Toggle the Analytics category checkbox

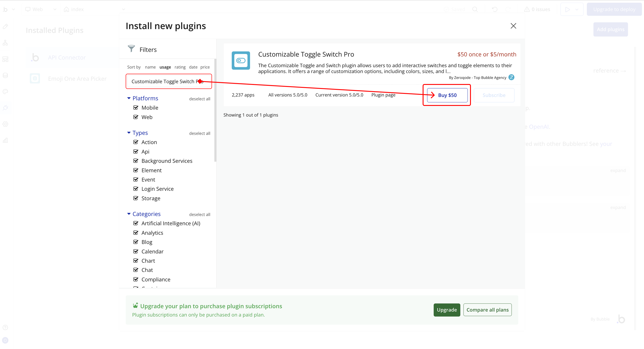136,233
